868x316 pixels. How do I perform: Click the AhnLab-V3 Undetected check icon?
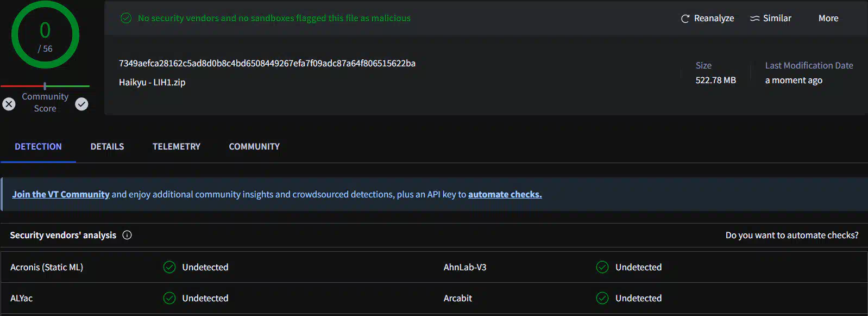[602, 267]
